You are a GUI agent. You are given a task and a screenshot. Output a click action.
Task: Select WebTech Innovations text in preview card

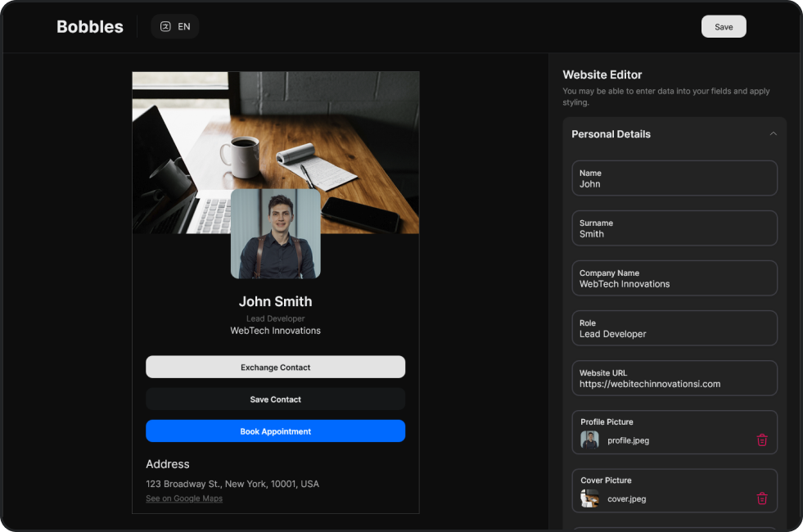276,331
